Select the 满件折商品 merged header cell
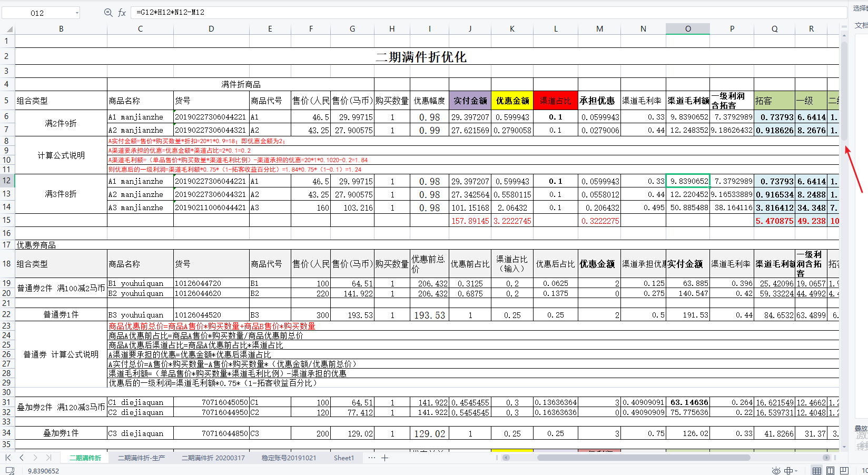The image size is (868, 475). tap(241, 84)
